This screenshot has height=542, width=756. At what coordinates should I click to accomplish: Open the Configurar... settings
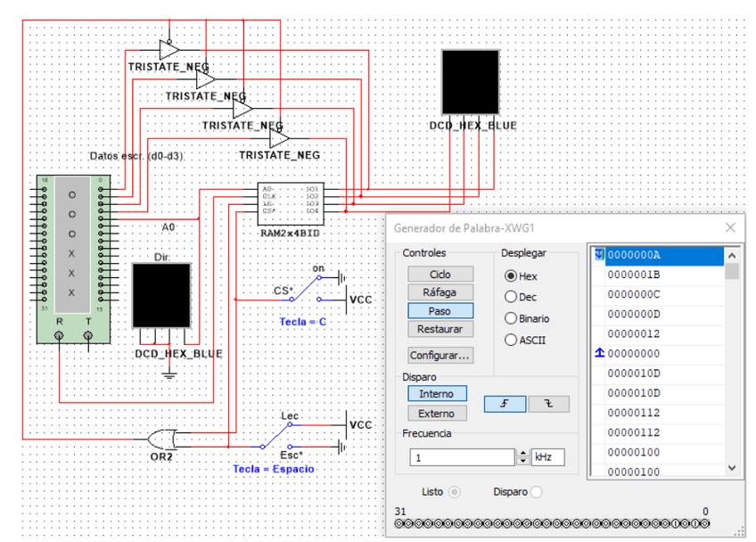click(440, 355)
